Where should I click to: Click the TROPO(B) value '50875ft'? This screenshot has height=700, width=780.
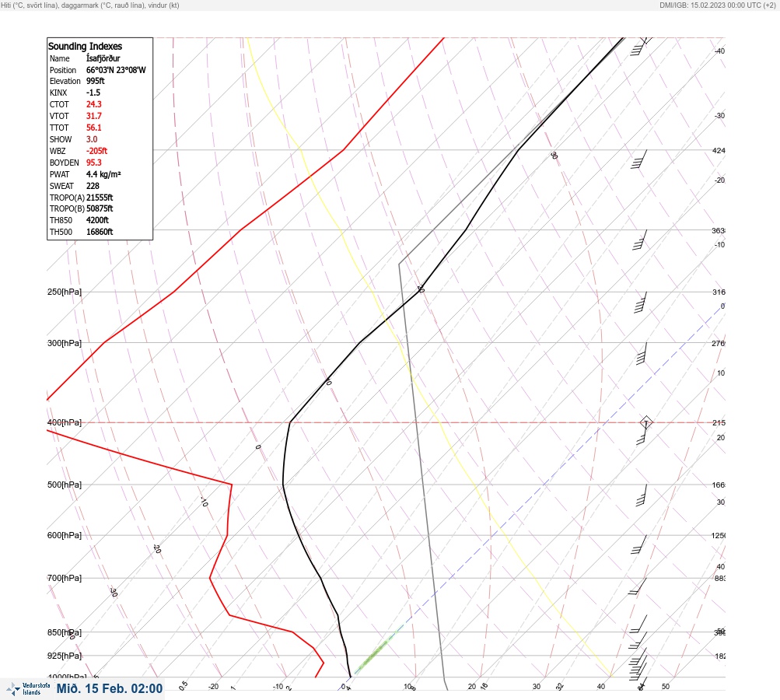click(100, 208)
